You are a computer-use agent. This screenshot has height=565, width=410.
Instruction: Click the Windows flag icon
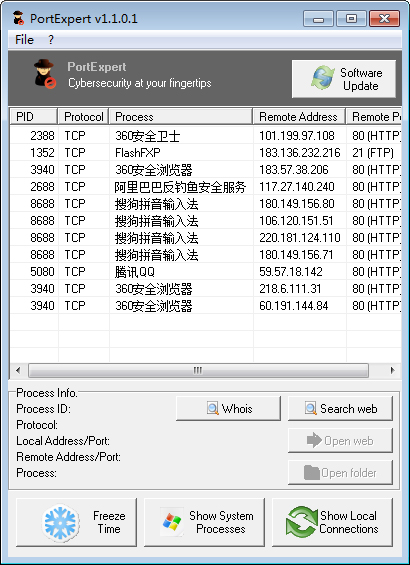pyautogui.click(x=171, y=522)
